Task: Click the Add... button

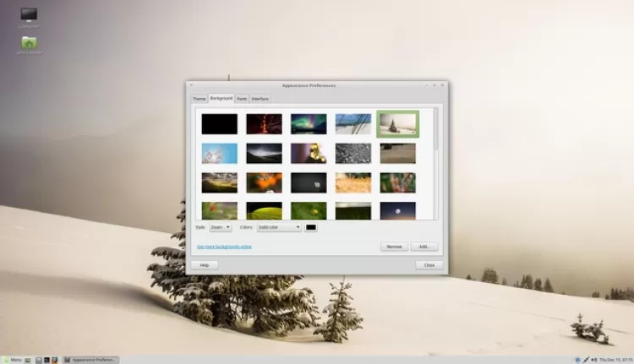Action: [x=424, y=247]
